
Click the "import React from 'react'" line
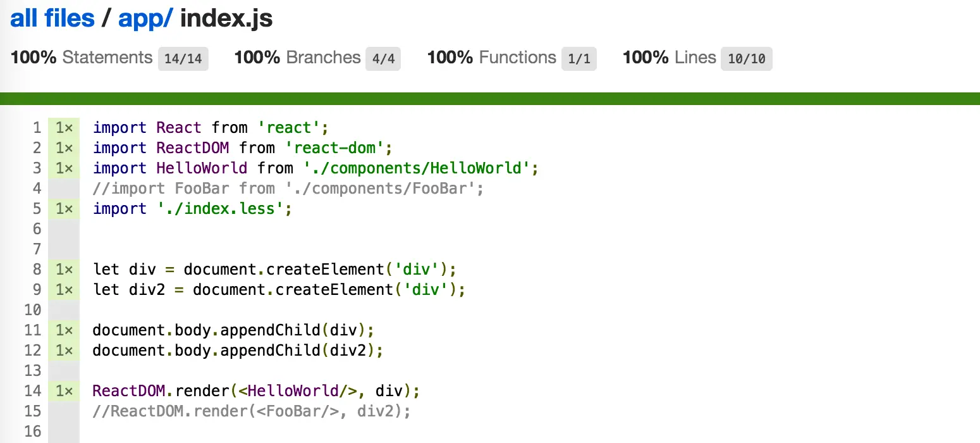tap(211, 128)
